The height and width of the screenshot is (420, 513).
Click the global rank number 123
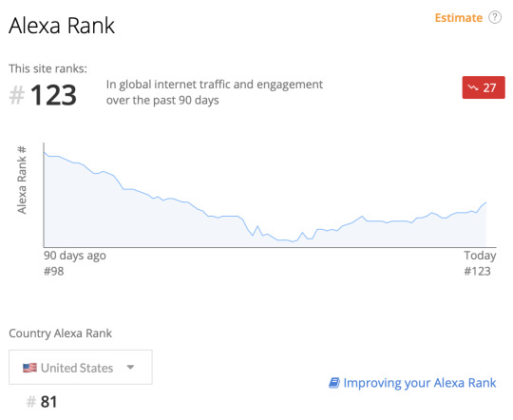(53, 95)
